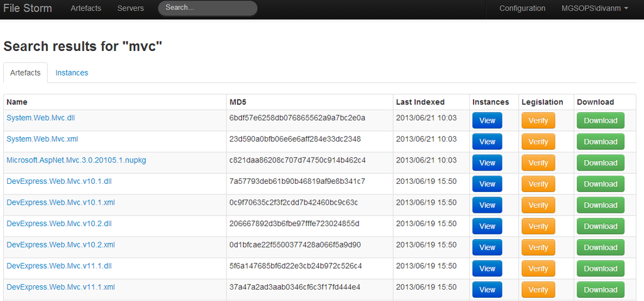644x301 pixels.
Task: View instances of Microsoft.AspNet.Mvc nupkg
Action: [x=487, y=163]
